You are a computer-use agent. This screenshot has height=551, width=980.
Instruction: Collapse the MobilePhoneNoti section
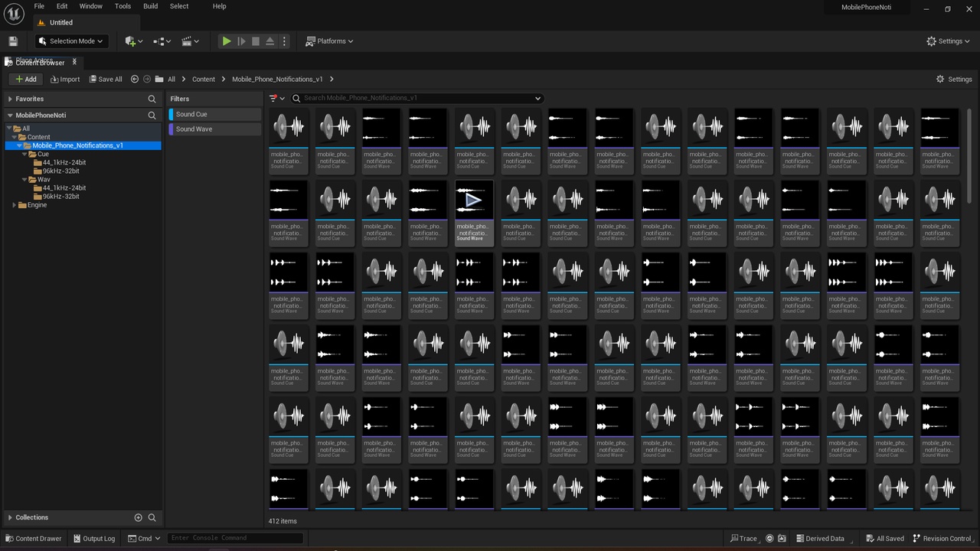click(x=10, y=115)
